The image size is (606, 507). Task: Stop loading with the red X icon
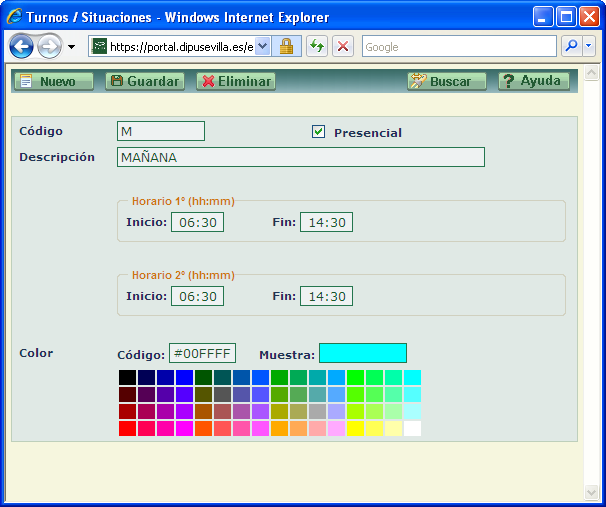point(343,46)
